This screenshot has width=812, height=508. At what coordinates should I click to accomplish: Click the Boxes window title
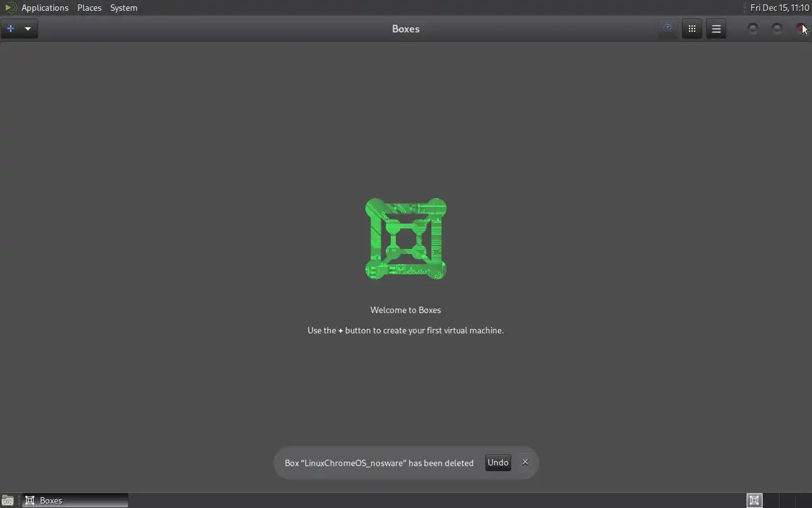406,29
